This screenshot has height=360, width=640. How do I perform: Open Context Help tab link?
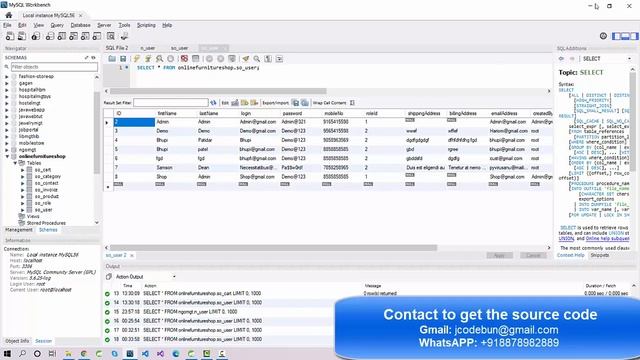click(571, 255)
